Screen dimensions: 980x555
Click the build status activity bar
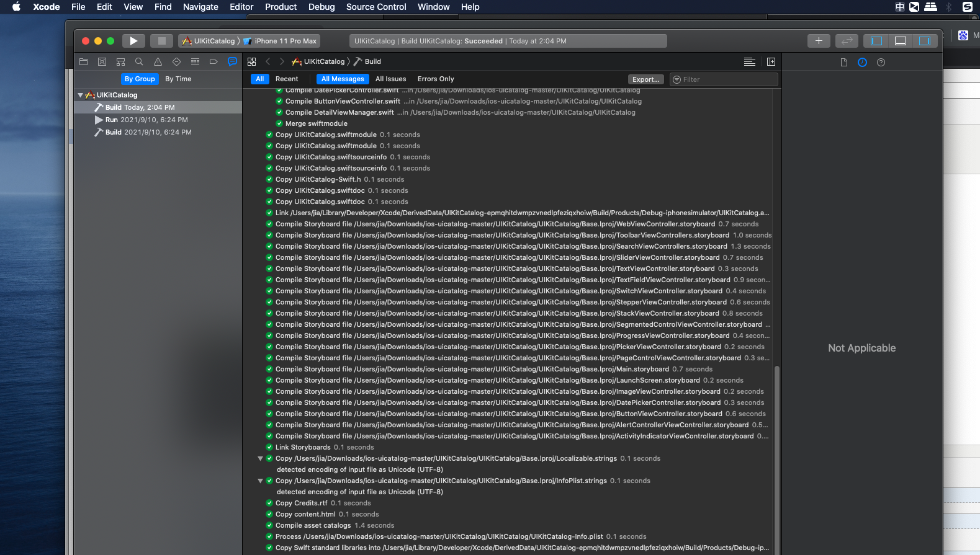[508, 41]
